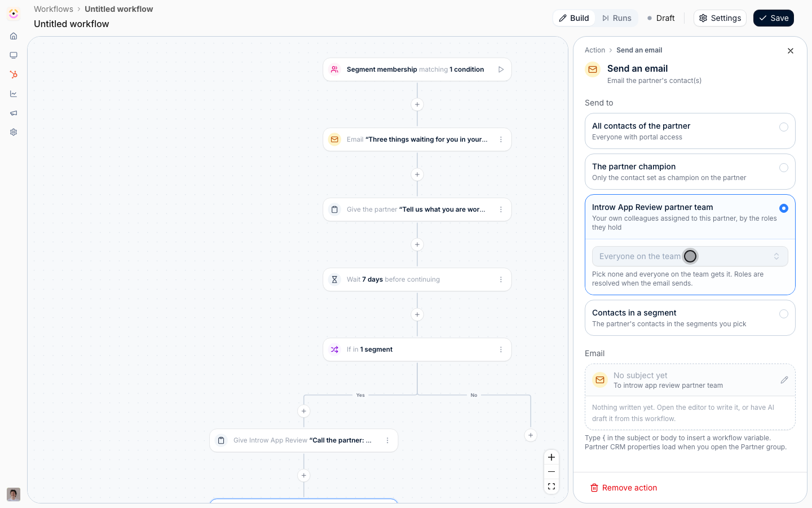Screen dimensions: 812x508
Task: Open workflow Settings button
Action: click(x=720, y=18)
